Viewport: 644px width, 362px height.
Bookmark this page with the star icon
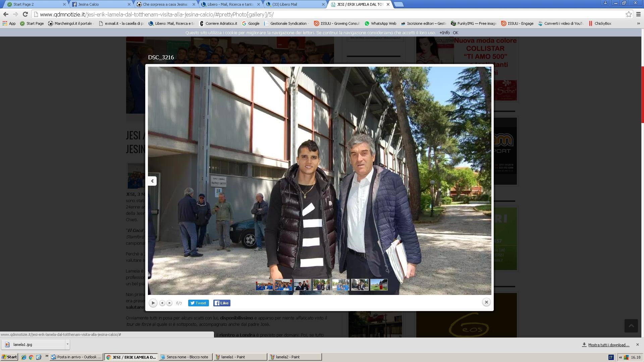coord(629,14)
